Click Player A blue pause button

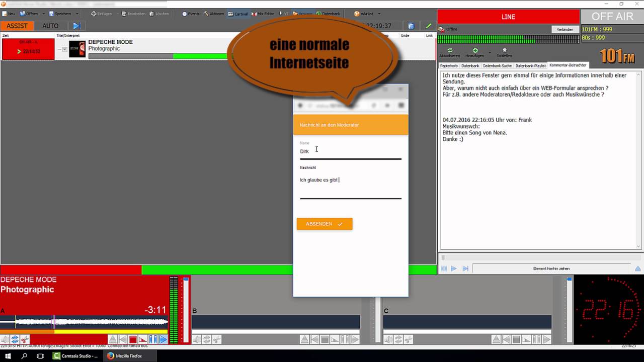tap(153, 339)
